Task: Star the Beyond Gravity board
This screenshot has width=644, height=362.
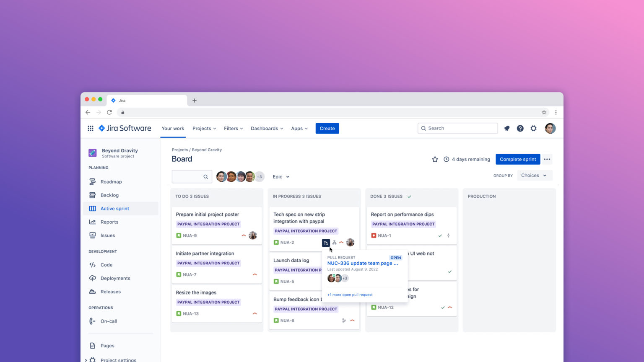Action: click(x=435, y=159)
